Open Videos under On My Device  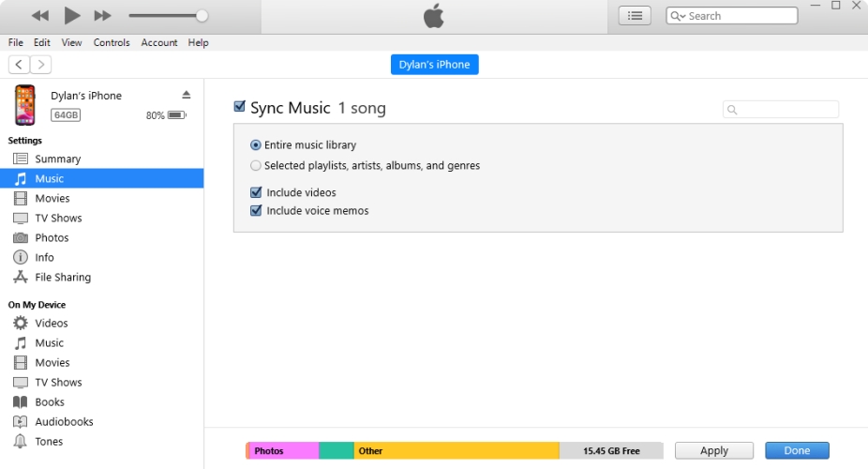pyautogui.click(x=102, y=323)
